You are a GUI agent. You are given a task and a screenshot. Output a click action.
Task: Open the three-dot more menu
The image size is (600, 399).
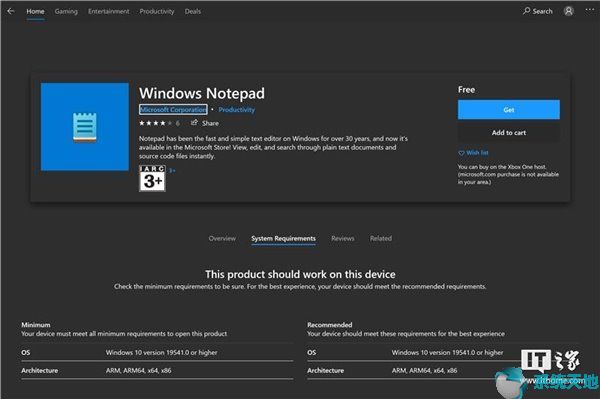(590, 11)
